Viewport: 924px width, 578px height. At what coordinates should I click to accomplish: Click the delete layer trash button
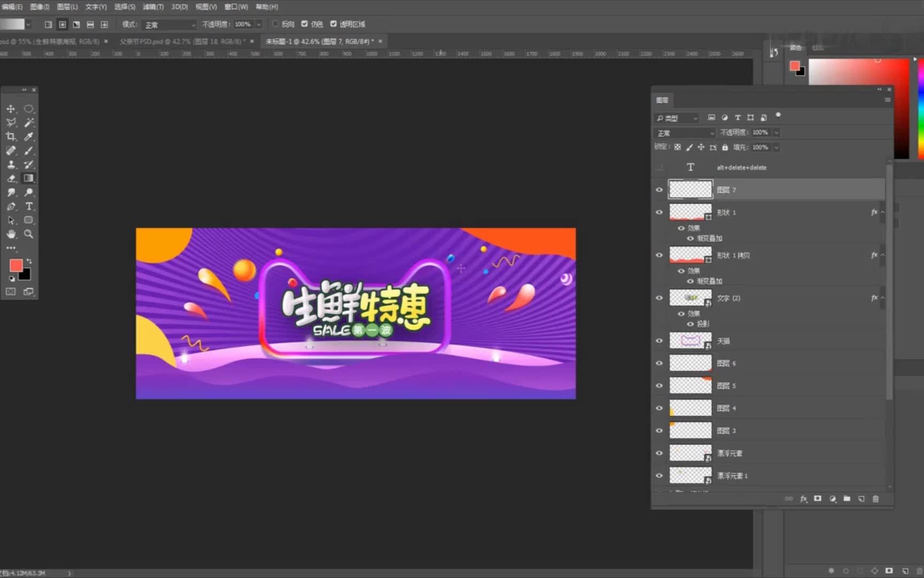tap(876, 498)
